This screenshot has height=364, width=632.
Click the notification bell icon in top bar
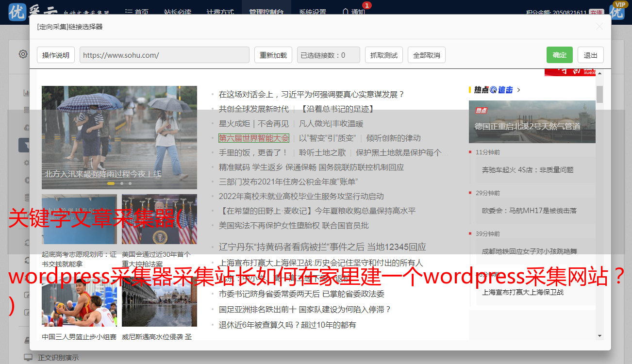click(x=345, y=12)
